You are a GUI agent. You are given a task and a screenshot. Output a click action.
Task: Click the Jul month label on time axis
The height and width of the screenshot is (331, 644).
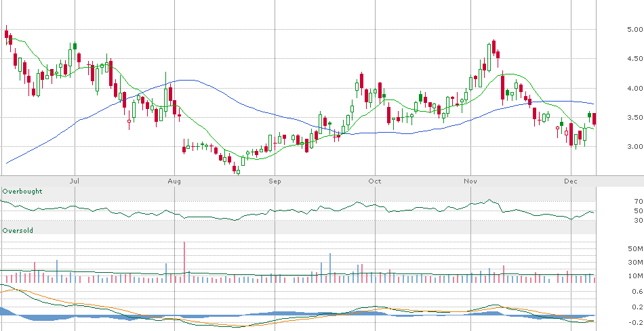click(x=75, y=181)
